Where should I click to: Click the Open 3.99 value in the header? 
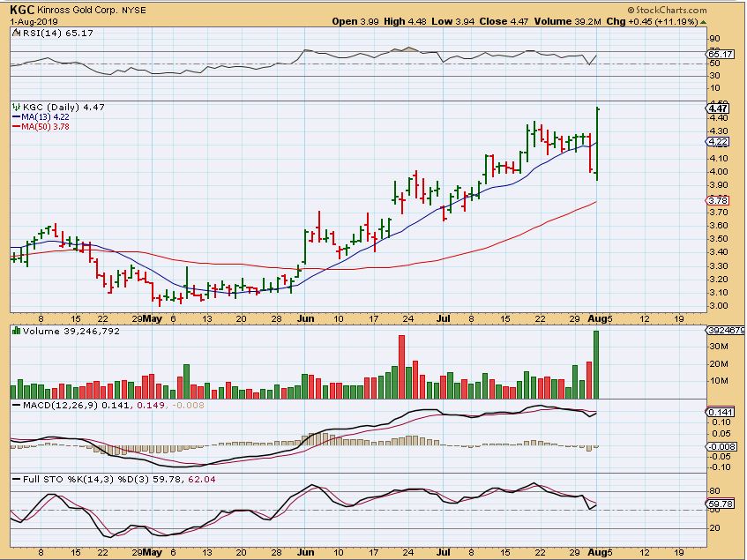coord(354,21)
